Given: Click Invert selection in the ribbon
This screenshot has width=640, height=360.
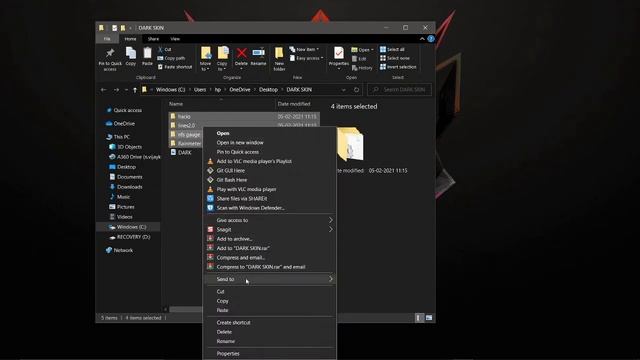Looking at the screenshot, I should (x=398, y=67).
